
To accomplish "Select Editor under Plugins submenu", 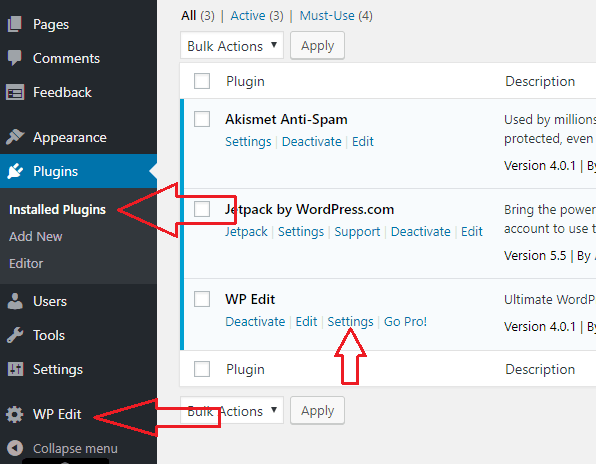I will (26, 263).
